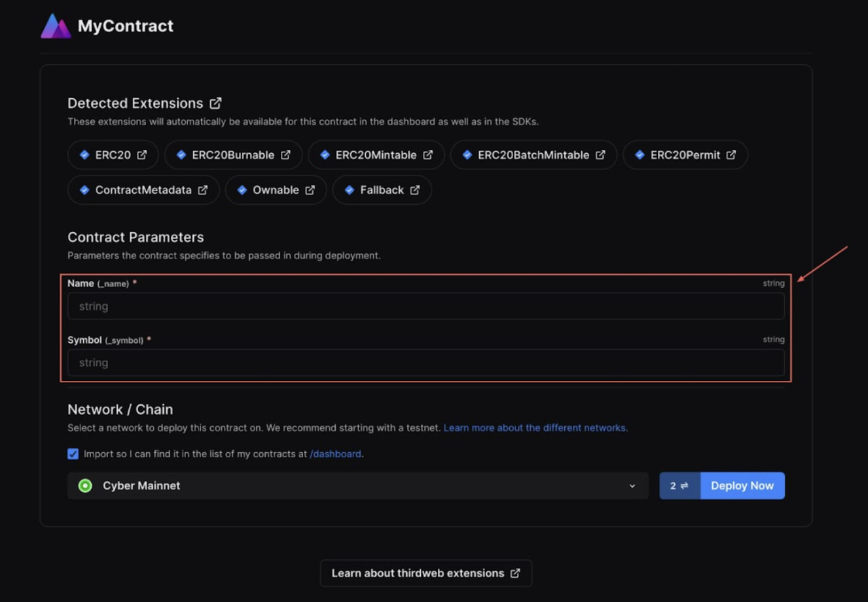
Task: Open external link icon beside Detected Extensions
Action: click(215, 103)
